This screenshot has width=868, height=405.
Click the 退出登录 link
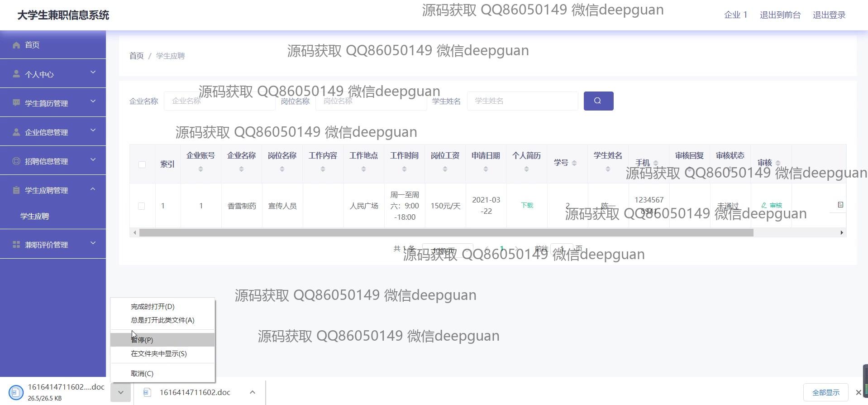coord(829,15)
